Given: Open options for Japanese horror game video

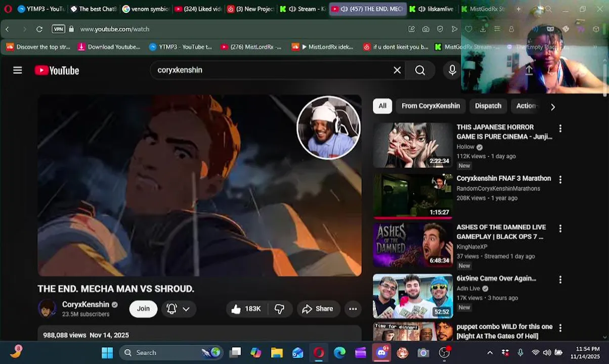Looking at the screenshot, I should click(x=560, y=128).
